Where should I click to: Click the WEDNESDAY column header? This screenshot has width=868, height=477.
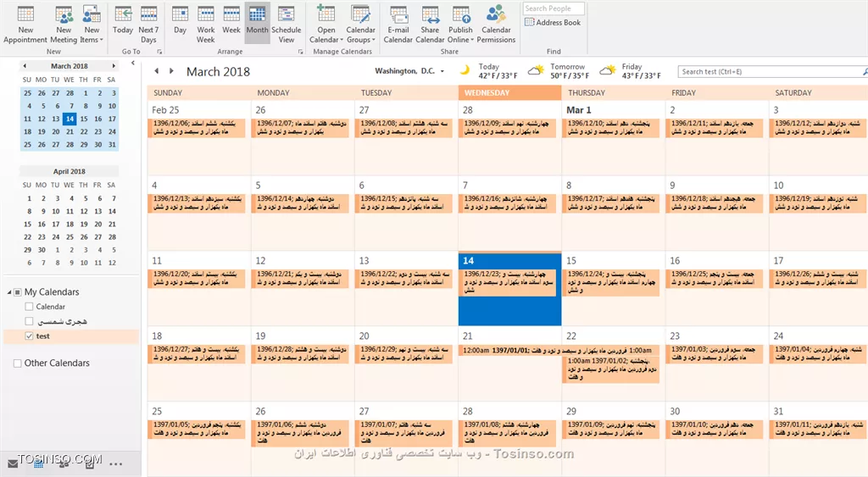point(509,92)
